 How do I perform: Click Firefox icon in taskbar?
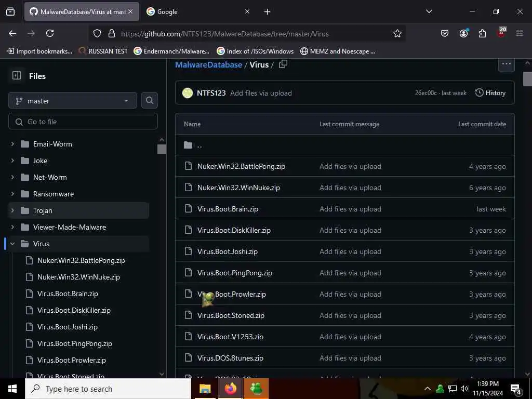230,389
